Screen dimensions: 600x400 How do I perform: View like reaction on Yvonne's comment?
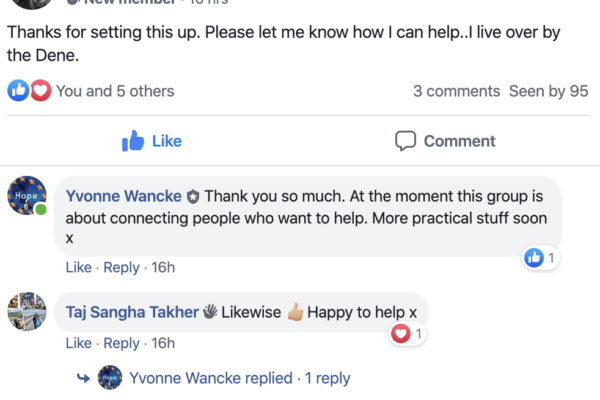(x=534, y=258)
